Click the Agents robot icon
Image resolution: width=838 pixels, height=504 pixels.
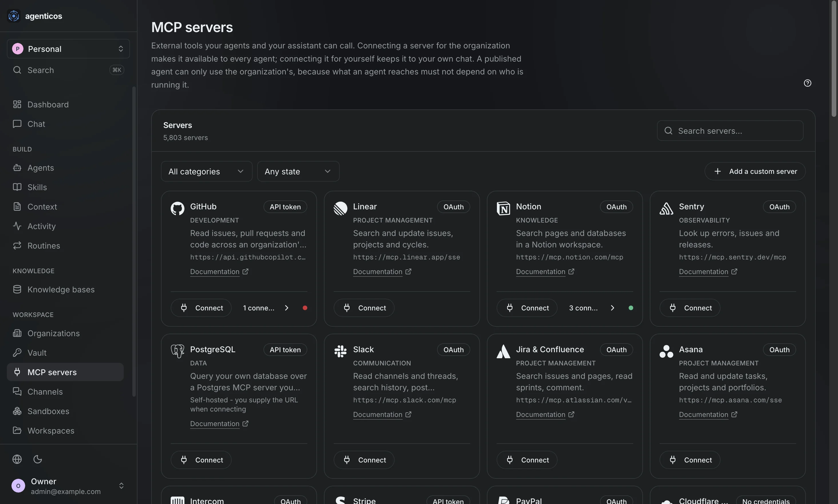[x=17, y=168]
